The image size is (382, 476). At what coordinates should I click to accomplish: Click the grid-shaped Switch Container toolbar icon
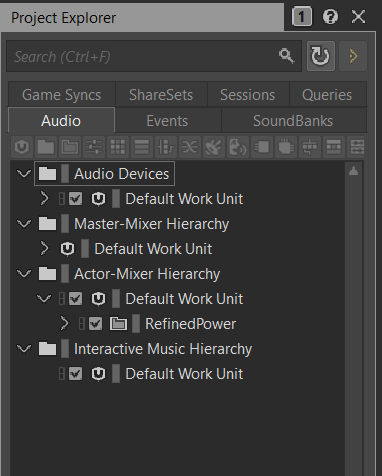(118, 147)
